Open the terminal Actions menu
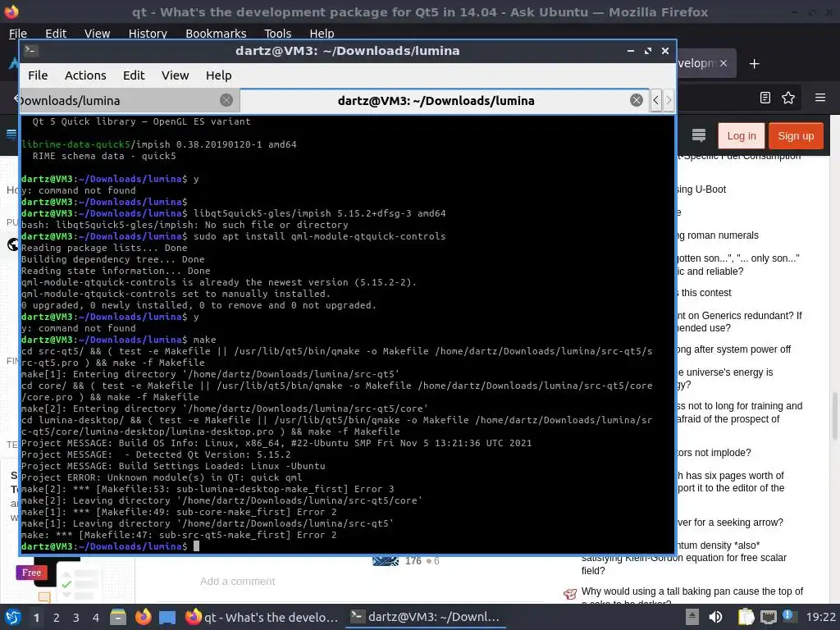Screen dimensions: 840x630 (x=85, y=75)
